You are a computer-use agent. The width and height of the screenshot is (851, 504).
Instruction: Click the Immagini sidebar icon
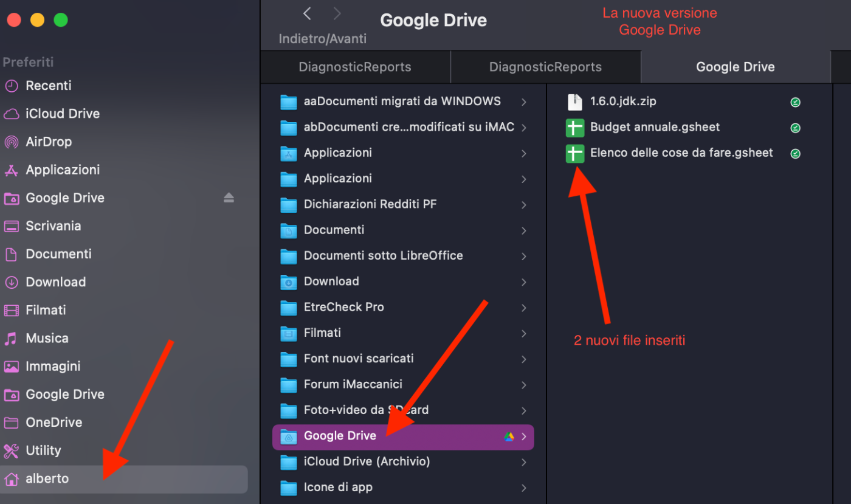pos(11,367)
